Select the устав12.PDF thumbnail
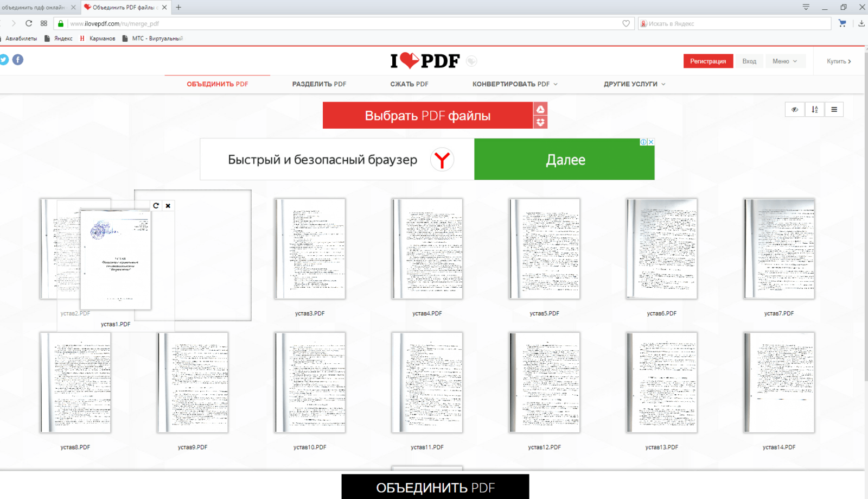Screen dimensions: 868x499 click(x=544, y=383)
